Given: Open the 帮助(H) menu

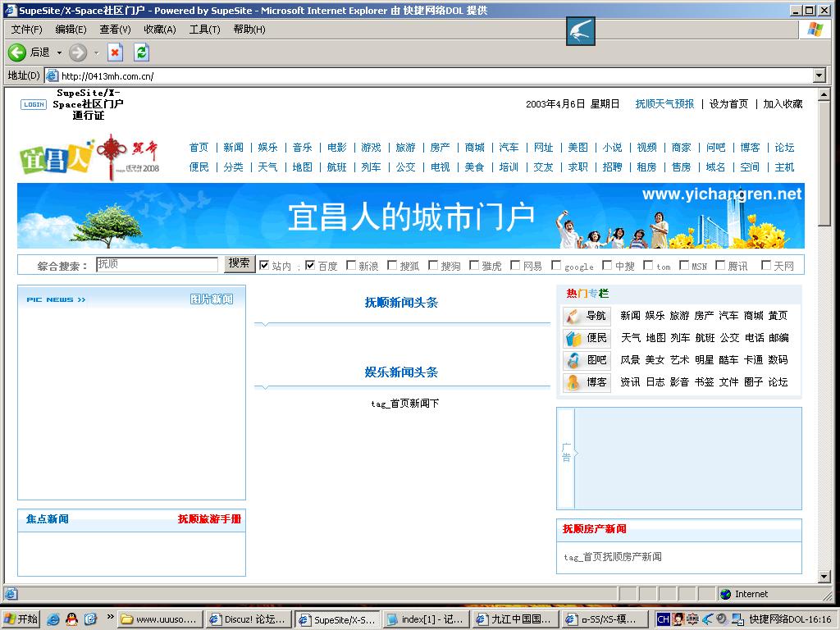Looking at the screenshot, I should (249, 30).
